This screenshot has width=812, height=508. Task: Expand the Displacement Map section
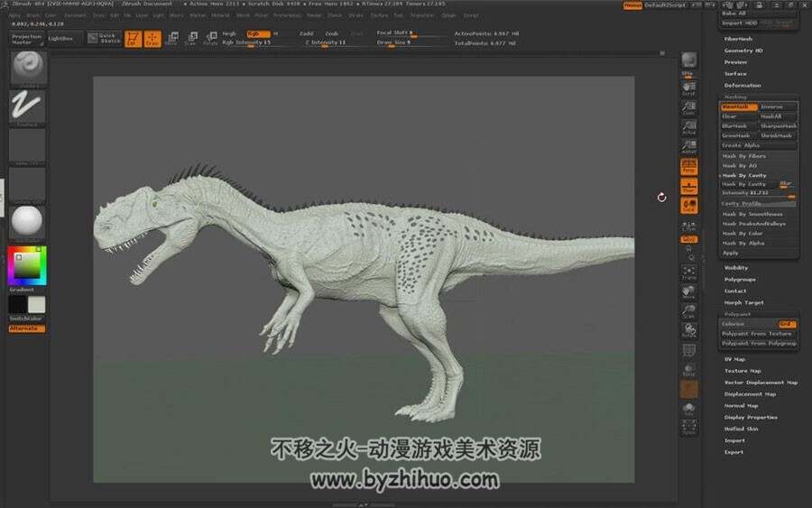click(x=750, y=394)
